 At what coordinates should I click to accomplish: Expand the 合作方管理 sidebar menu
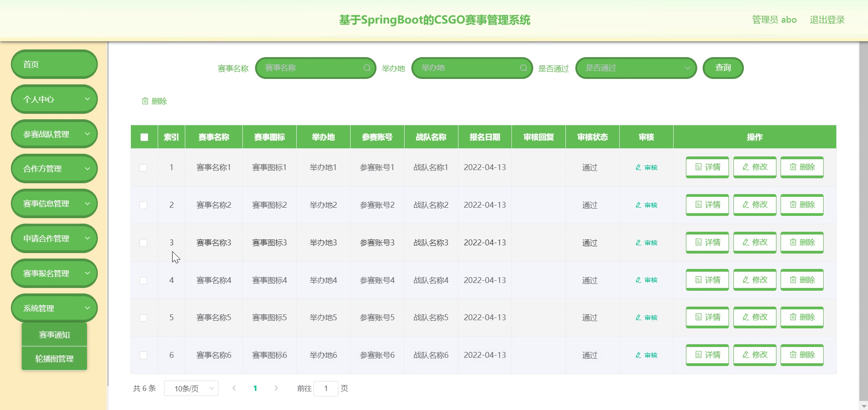pos(54,169)
